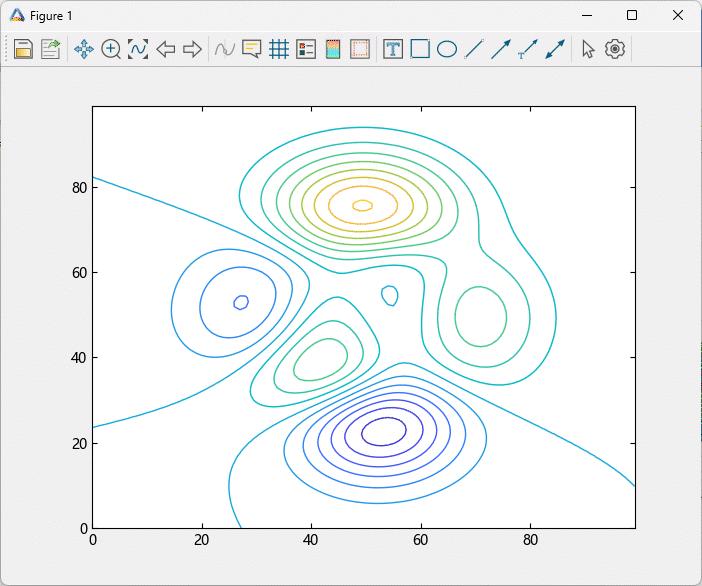Screen dimensions: 702x586
Task: Open figure settings gear icon
Action: 615,49
